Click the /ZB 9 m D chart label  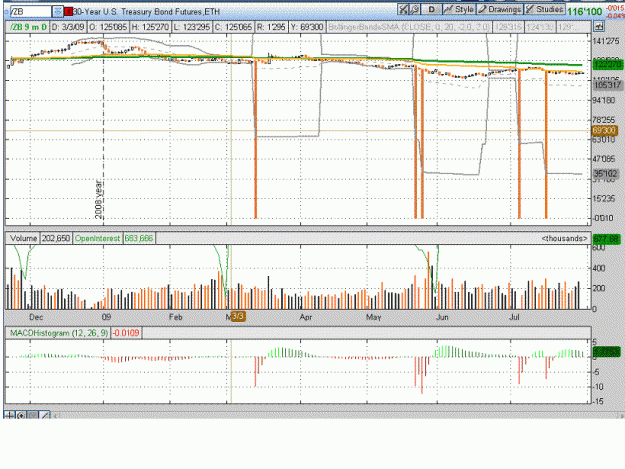pos(28,27)
